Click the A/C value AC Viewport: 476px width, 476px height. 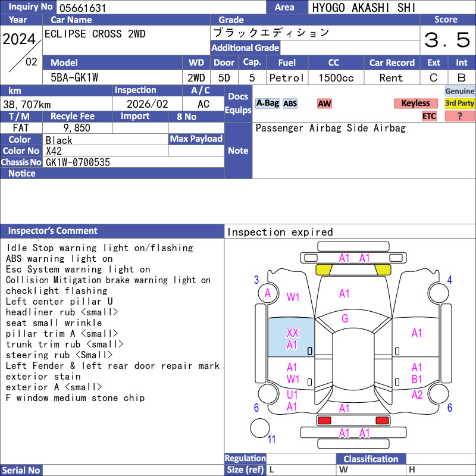coord(203,104)
